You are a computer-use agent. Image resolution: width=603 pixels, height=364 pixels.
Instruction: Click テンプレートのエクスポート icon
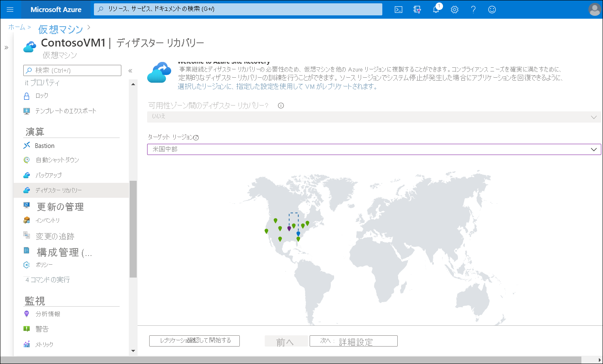27,111
